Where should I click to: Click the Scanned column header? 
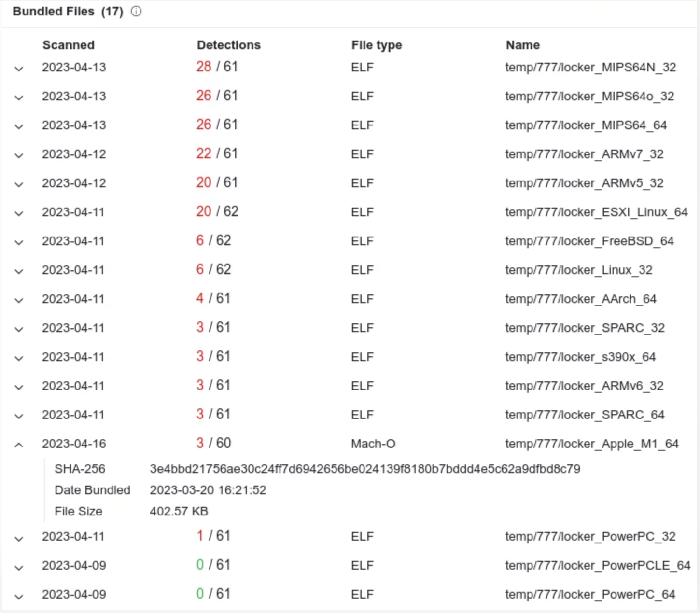click(x=68, y=45)
